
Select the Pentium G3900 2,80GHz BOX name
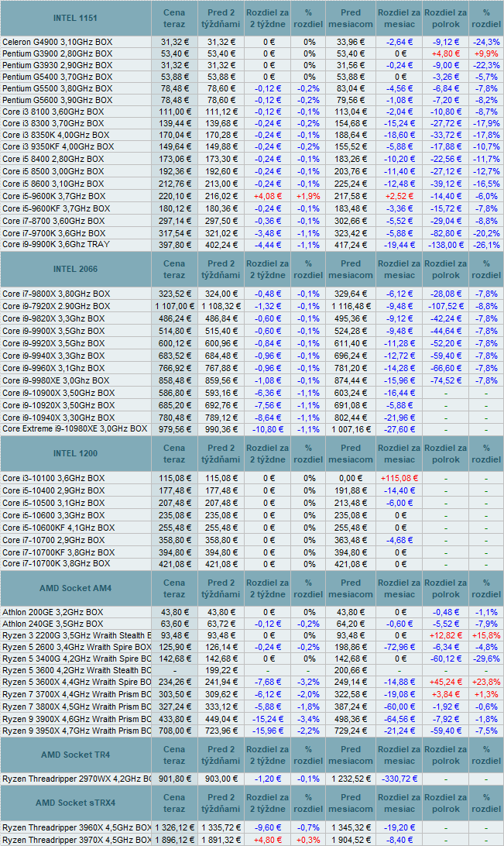[x=57, y=54]
